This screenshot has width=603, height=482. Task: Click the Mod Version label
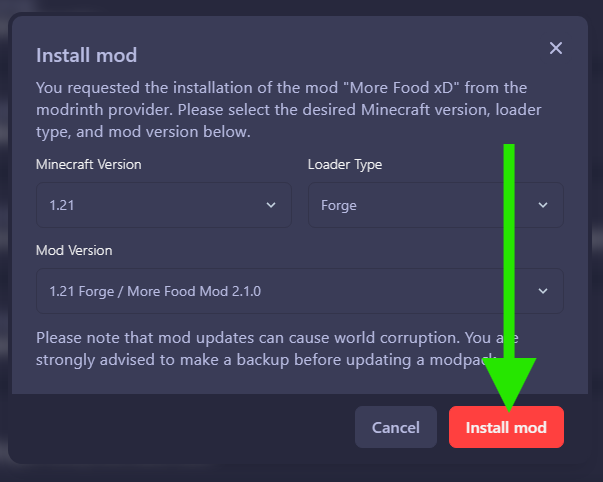[x=74, y=250]
